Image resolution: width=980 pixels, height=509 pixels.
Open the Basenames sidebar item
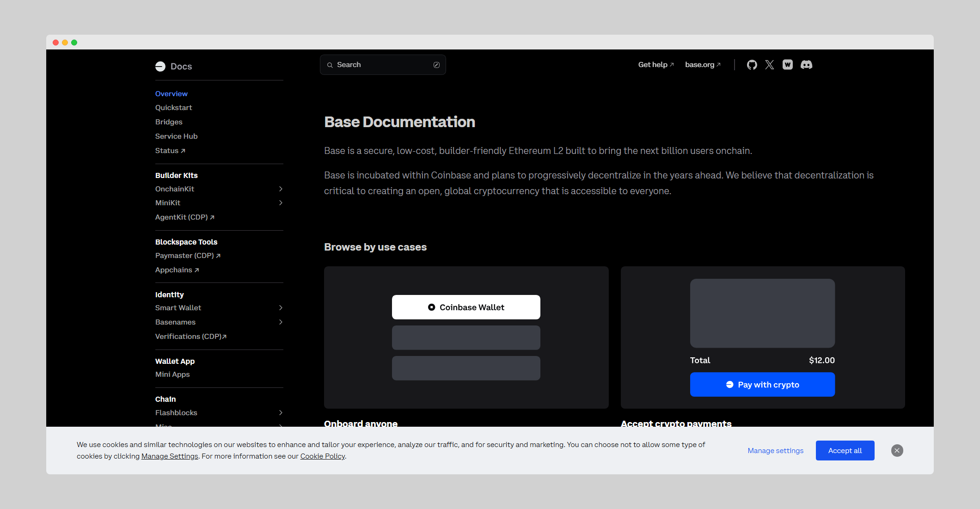pyautogui.click(x=176, y=322)
